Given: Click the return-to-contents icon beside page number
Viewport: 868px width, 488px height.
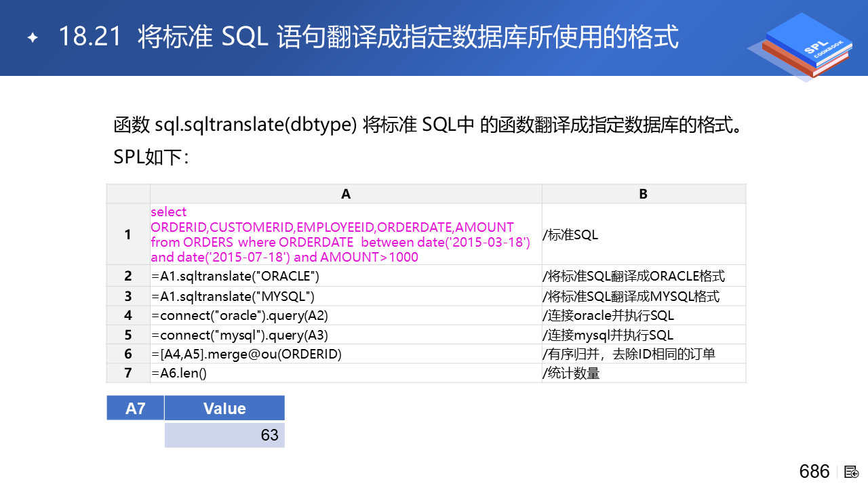Looking at the screenshot, I should point(852,472).
